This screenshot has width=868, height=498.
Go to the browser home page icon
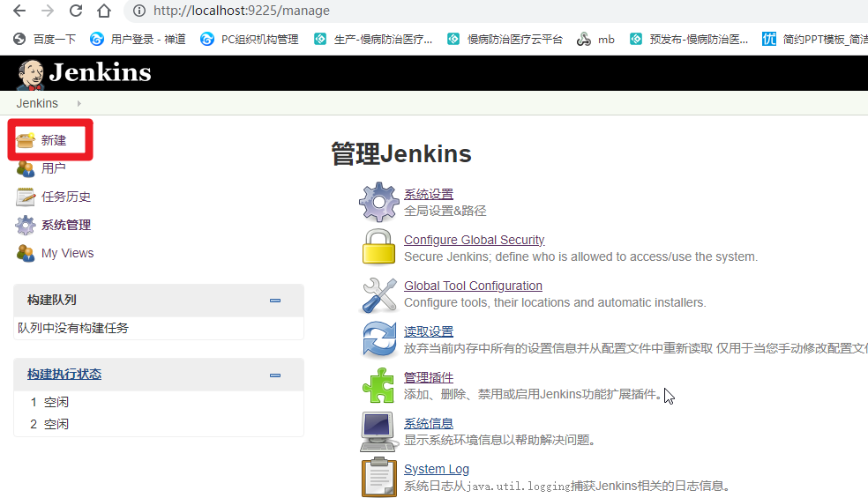click(x=103, y=11)
